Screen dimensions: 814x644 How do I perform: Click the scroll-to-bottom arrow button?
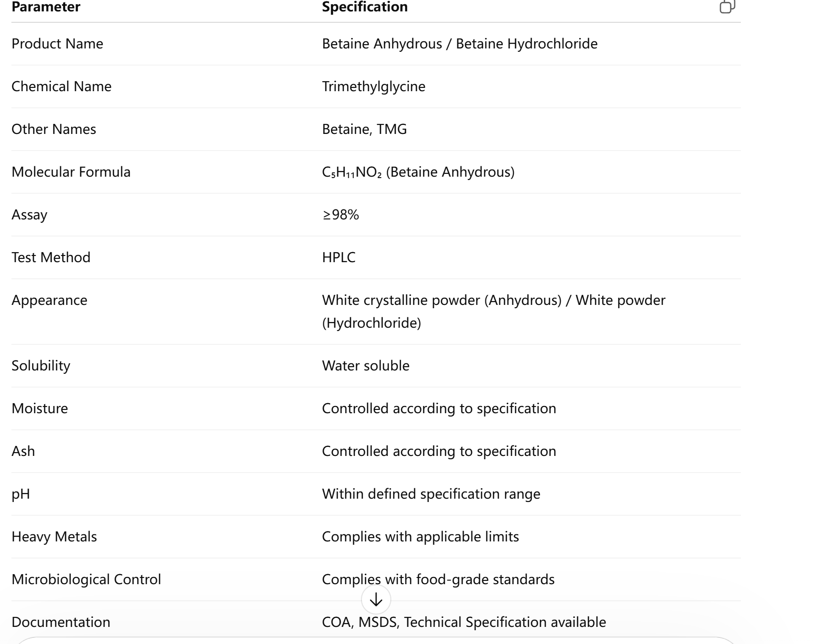pos(376,600)
